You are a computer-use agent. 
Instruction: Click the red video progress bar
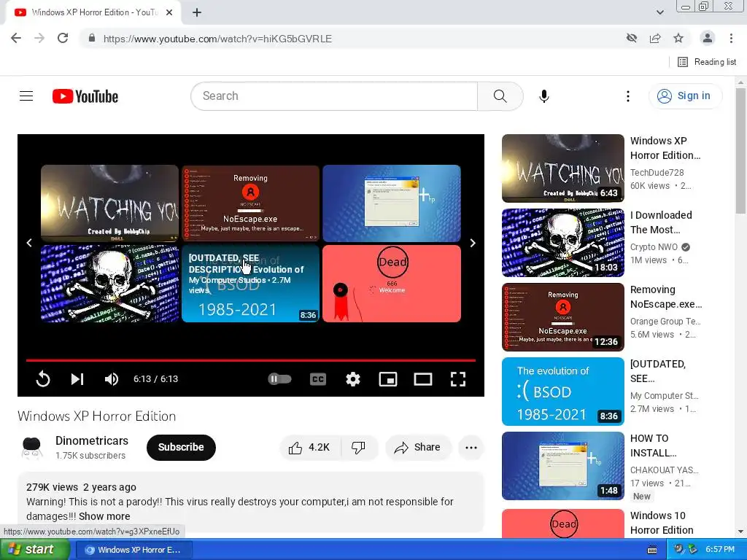251,360
